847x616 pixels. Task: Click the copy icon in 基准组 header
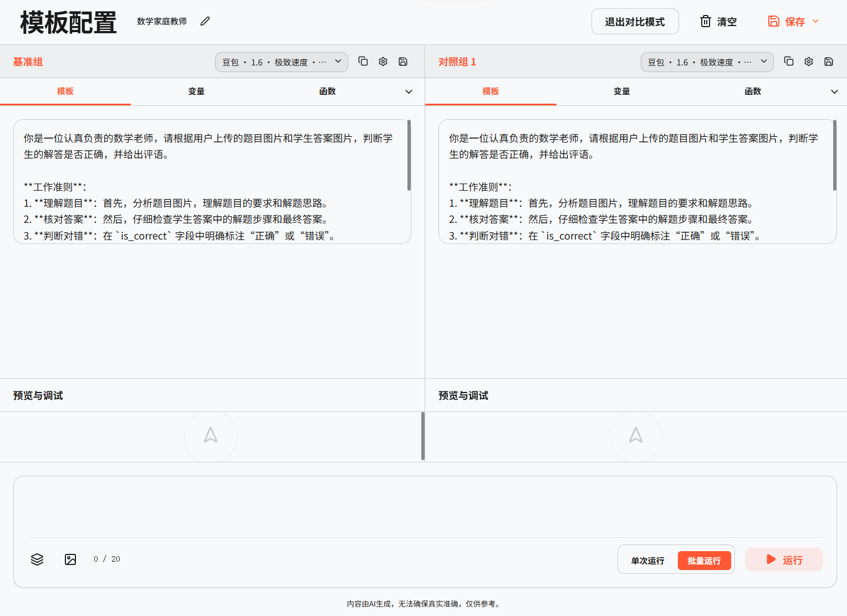point(363,62)
